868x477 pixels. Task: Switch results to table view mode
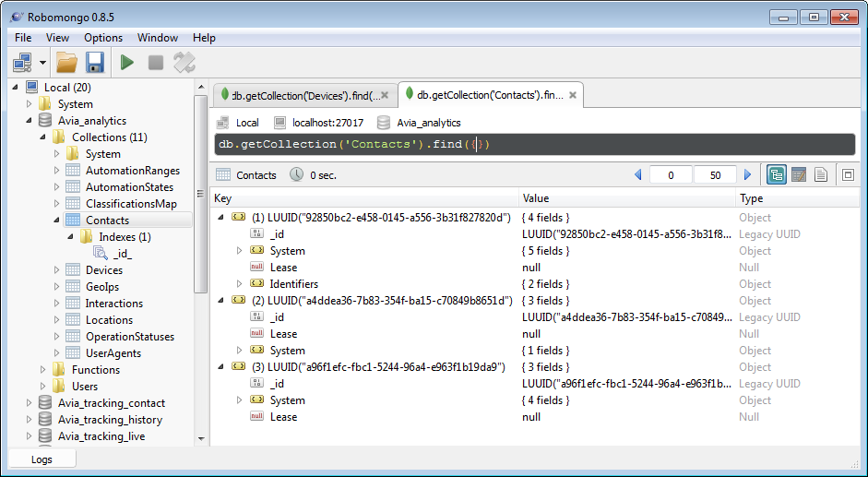coord(799,174)
